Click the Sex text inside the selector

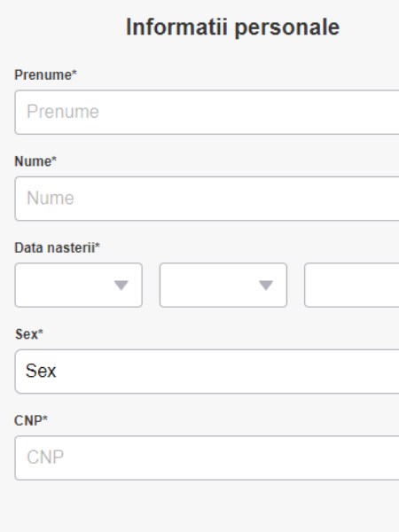pyautogui.click(x=41, y=371)
